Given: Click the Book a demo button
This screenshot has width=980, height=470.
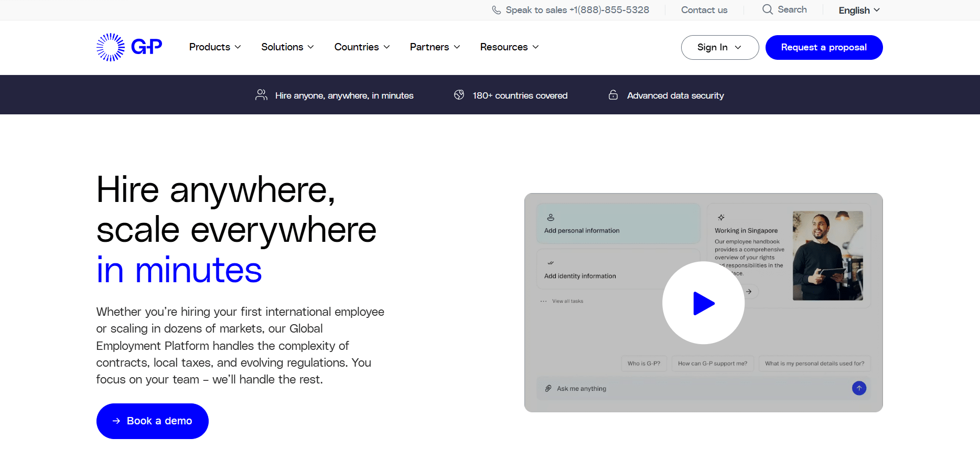Looking at the screenshot, I should click(153, 421).
